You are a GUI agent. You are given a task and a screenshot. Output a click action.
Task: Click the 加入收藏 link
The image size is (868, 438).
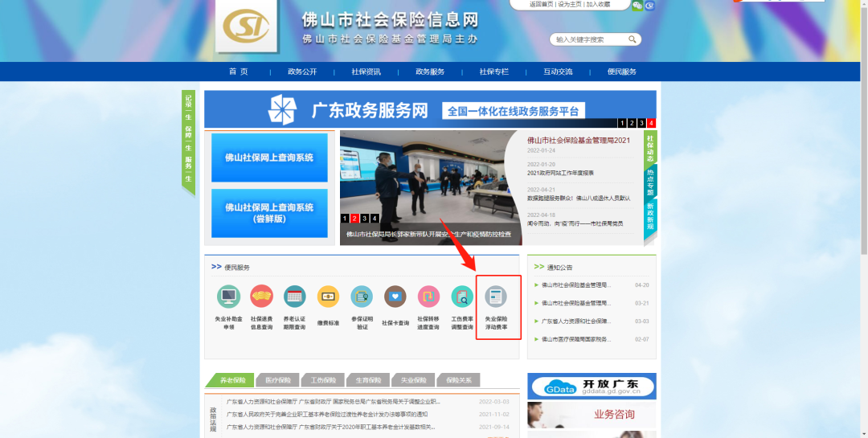(599, 4)
